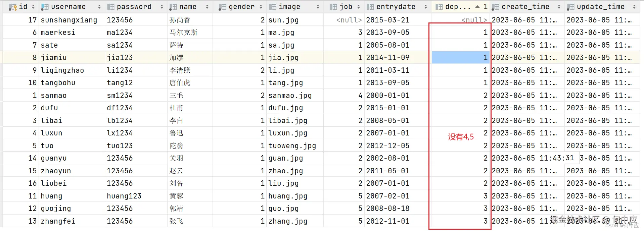Click the ascending sort indicator on dep... column
644x231 pixels.
477,7
